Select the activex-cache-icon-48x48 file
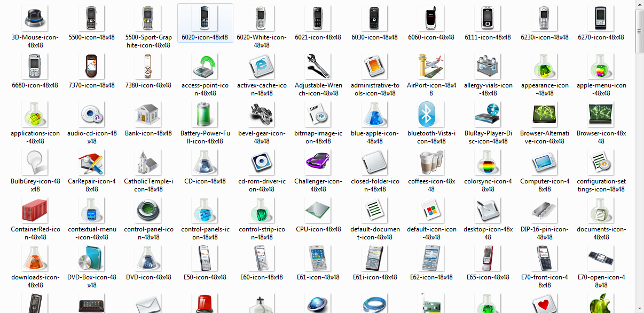The width and height of the screenshot is (644, 313). (262, 66)
